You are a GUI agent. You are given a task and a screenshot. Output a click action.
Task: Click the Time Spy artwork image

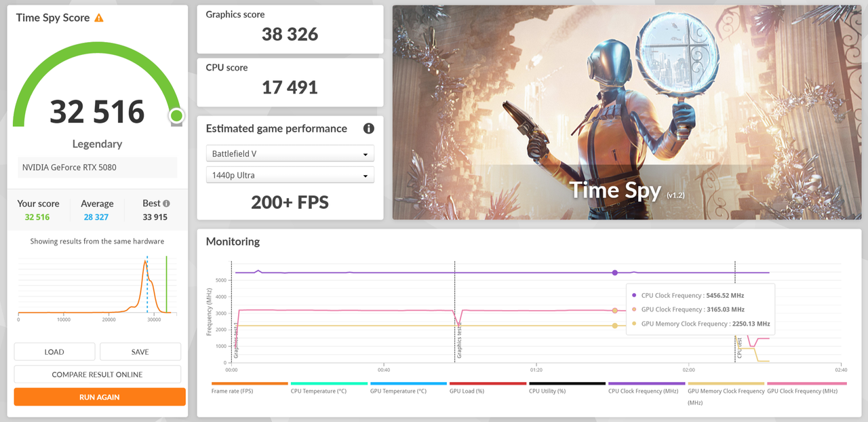tap(627, 113)
